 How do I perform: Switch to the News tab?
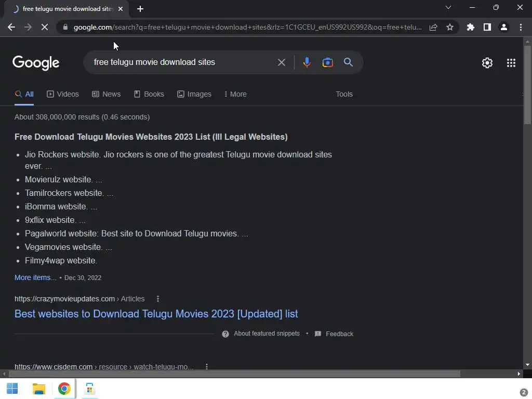(106, 95)
